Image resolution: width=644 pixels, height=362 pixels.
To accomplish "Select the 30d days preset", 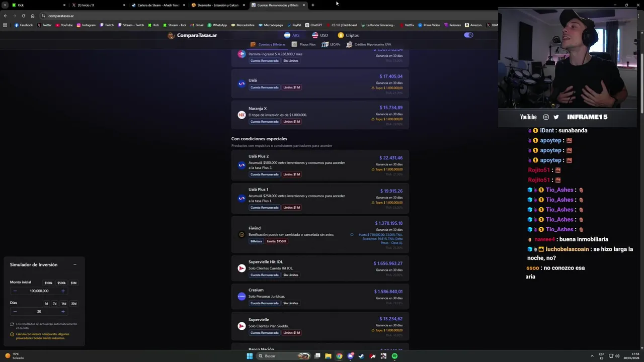I will (73, 304).
